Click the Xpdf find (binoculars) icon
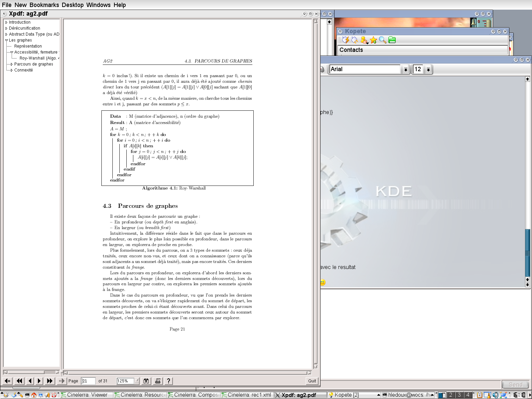 [146, 381]
